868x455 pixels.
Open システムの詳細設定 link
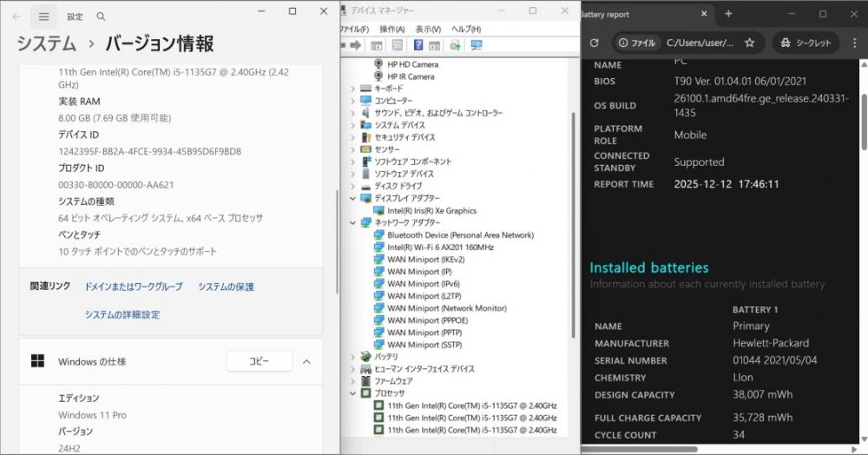click(x=122, y=314)
